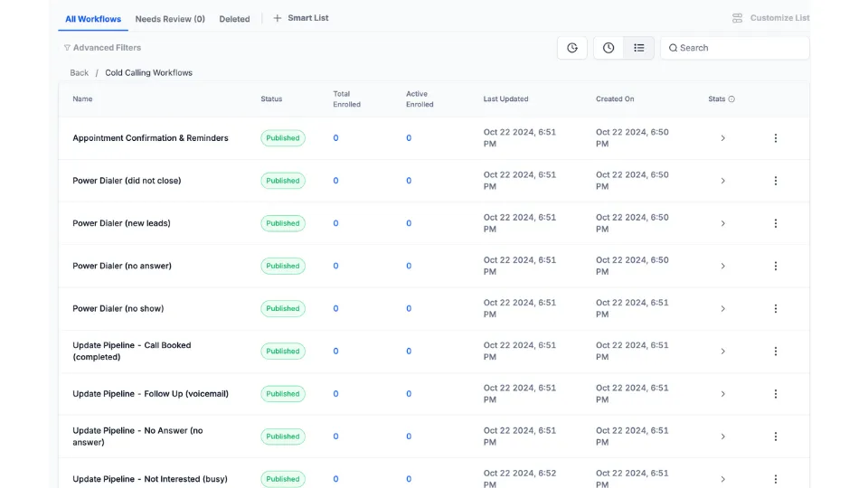Expand stats for Update Pipeline - Follow Up (voicemail)
The image size is (868, 488).
[x=723, y=394]
